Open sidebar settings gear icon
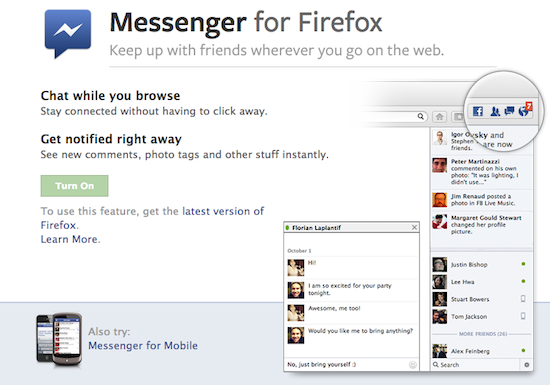The image size is (550, 385). 526,365
